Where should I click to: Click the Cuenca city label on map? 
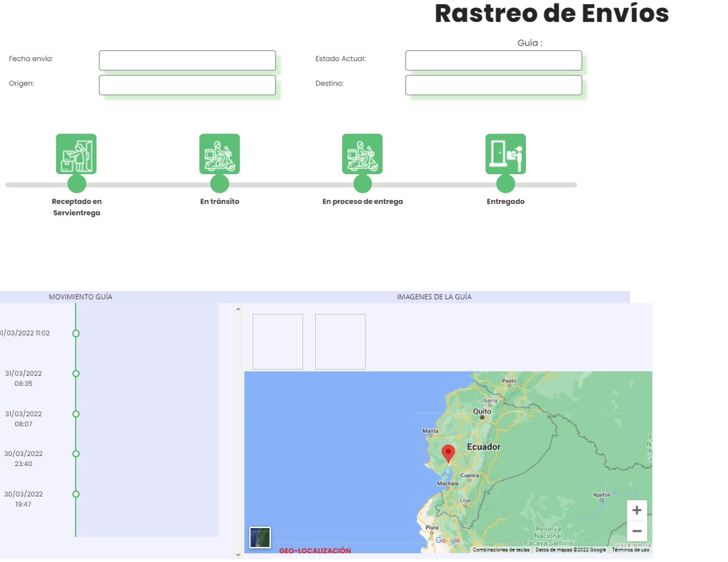point(469,476)
